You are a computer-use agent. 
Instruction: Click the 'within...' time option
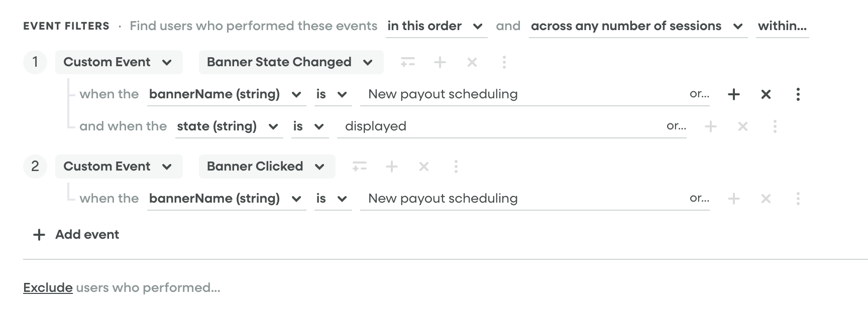782,26
